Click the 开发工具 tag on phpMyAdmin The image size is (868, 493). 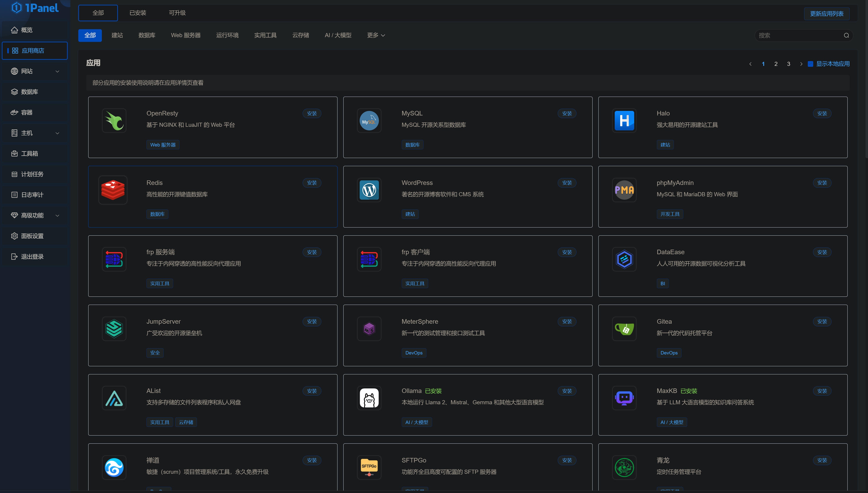pos(670,214)
